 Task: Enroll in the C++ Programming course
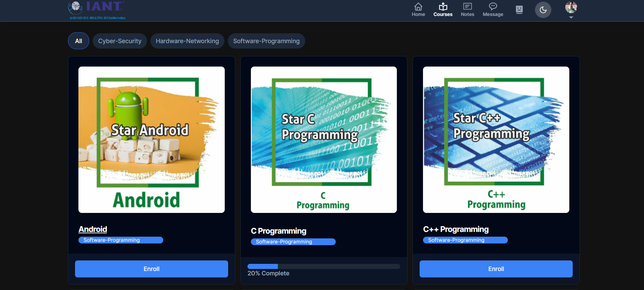pos(496,269)
